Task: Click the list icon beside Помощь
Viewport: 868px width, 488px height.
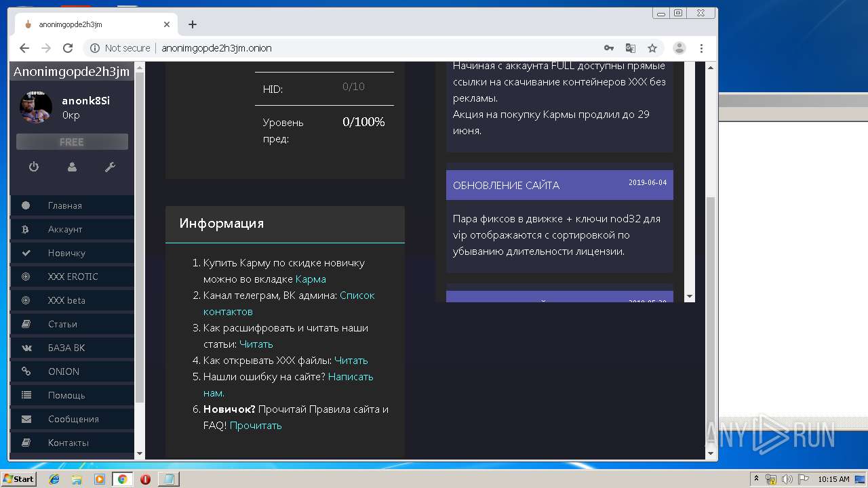Action: click(26, 395)
